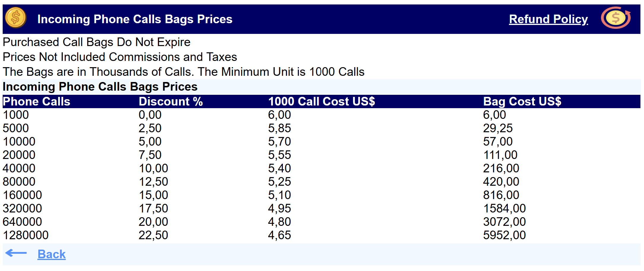Click the refund coin icon with red arrow

point(616,18)
